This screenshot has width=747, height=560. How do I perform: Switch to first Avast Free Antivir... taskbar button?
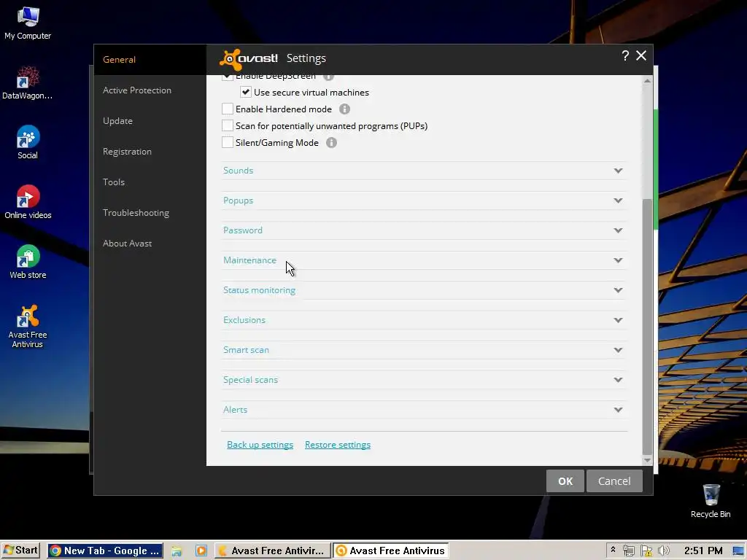point(273,551)
